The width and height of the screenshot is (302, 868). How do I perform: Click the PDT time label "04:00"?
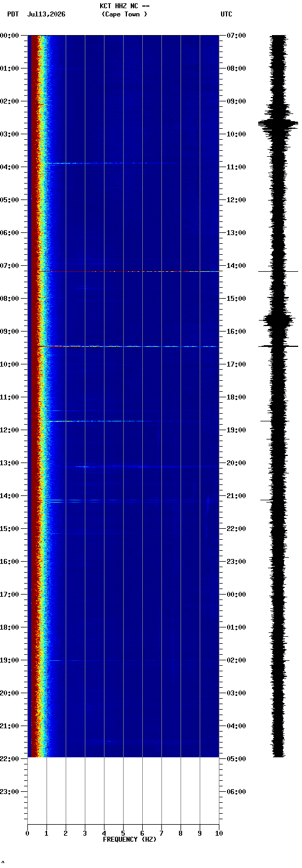10,167
